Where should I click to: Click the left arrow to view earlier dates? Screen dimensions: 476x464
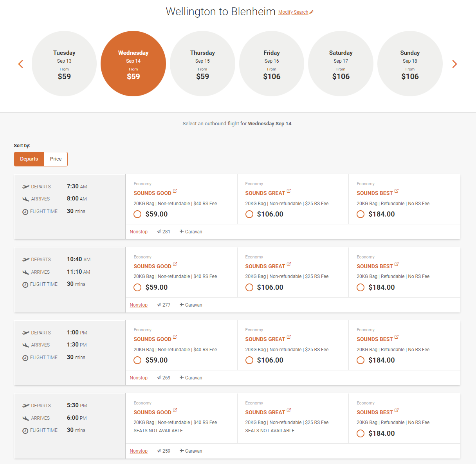[x=20, y=64]
